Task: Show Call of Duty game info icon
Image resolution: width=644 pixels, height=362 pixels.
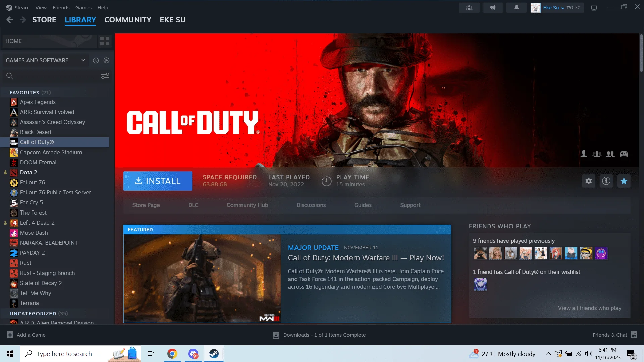Action: [606, 181]
